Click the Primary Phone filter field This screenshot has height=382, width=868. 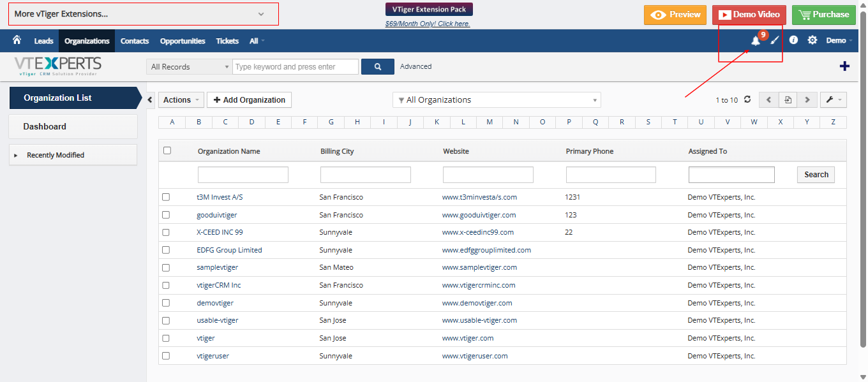611,175
